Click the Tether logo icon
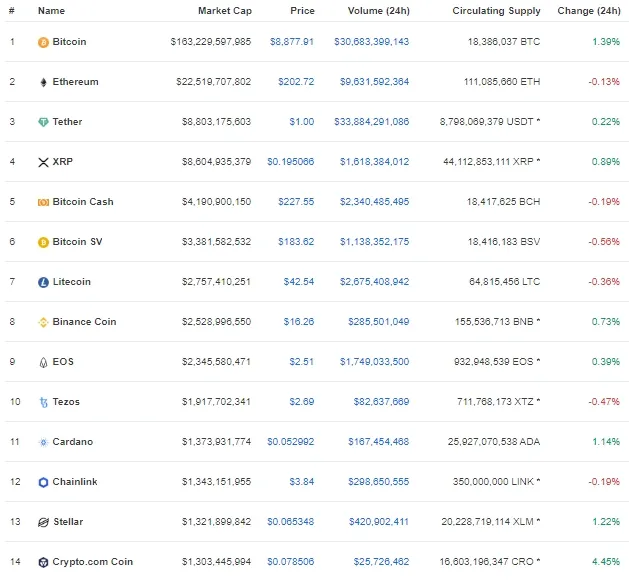629x581 pixels. tap(43, 122)
